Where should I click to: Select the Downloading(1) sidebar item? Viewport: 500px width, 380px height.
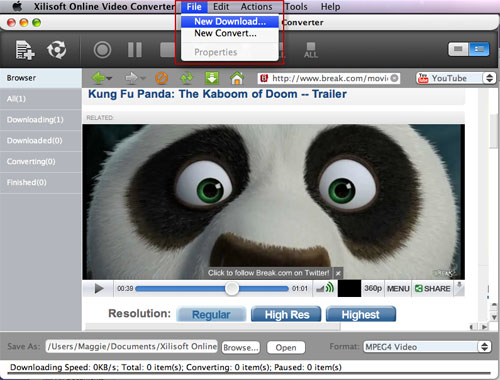(x=41, y=120)
